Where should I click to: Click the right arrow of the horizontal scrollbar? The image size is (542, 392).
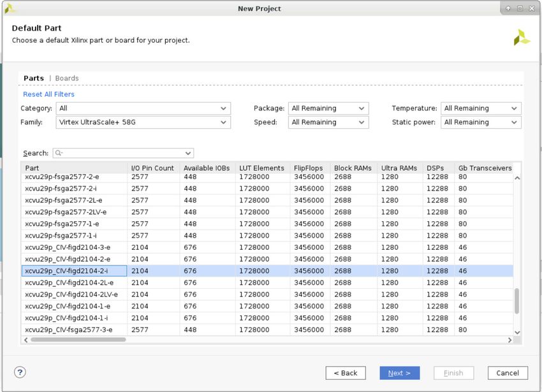pos(510,340)
